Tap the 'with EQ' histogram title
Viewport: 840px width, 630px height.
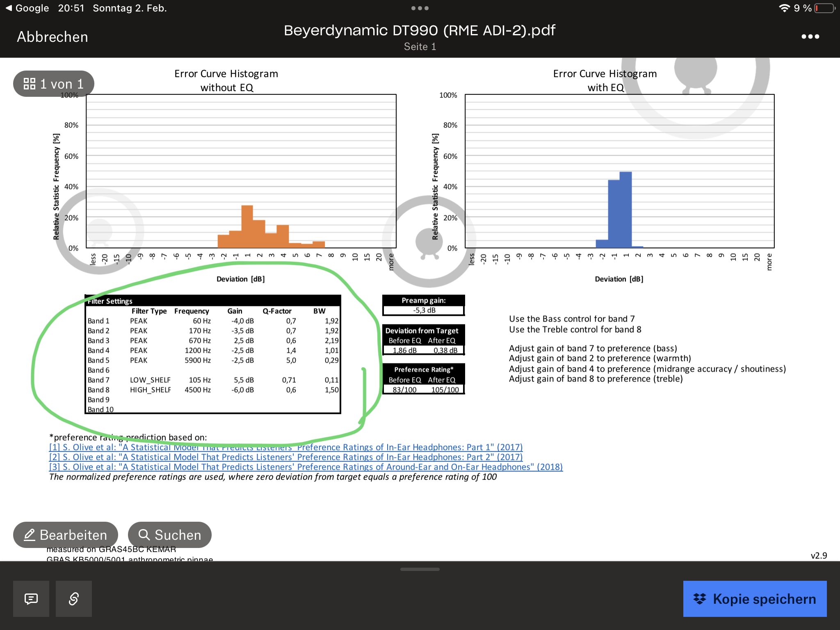point(605,87)
